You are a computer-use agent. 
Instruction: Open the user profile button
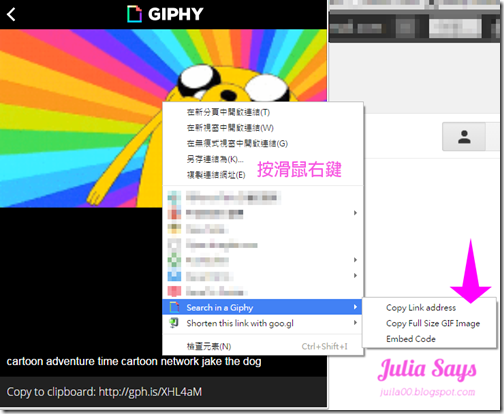point(464,137)
